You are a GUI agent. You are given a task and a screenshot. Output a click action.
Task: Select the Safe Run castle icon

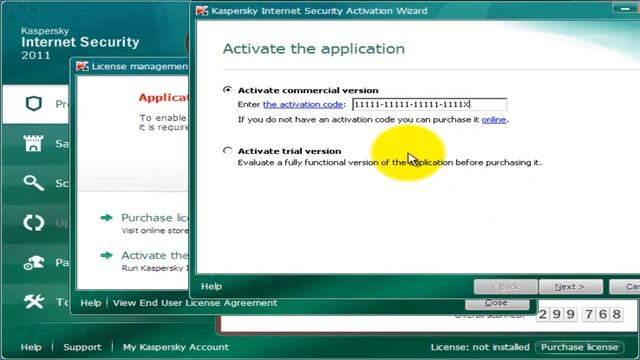pyautogui.click(x=33, y=143)
